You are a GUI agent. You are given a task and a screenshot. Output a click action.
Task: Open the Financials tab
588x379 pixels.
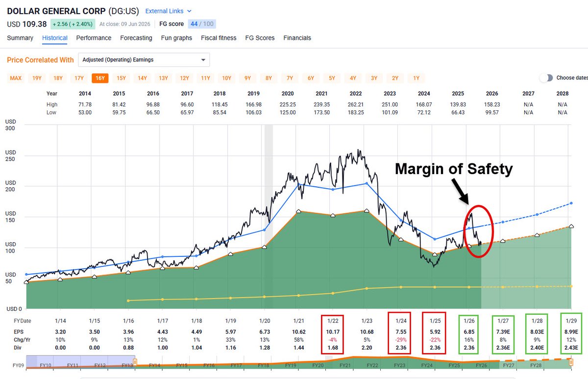(x=297, y=38)
